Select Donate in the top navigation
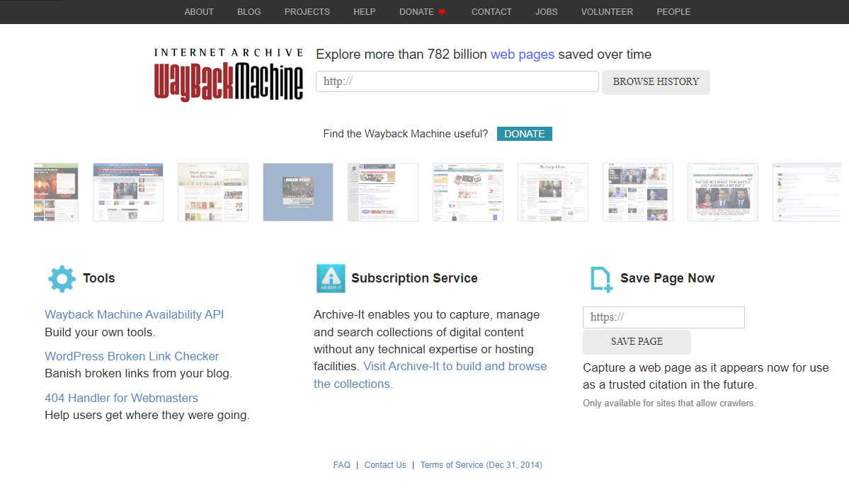 tap(416, 12)
